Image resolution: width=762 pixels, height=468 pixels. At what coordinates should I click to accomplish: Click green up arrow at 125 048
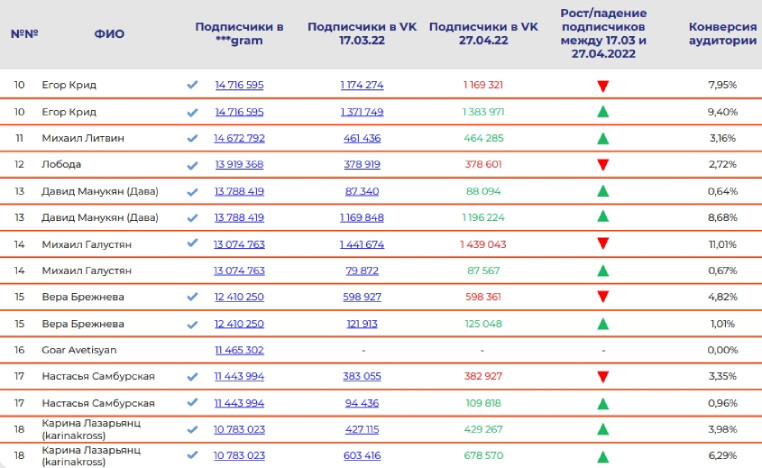[x=602, y=324]
